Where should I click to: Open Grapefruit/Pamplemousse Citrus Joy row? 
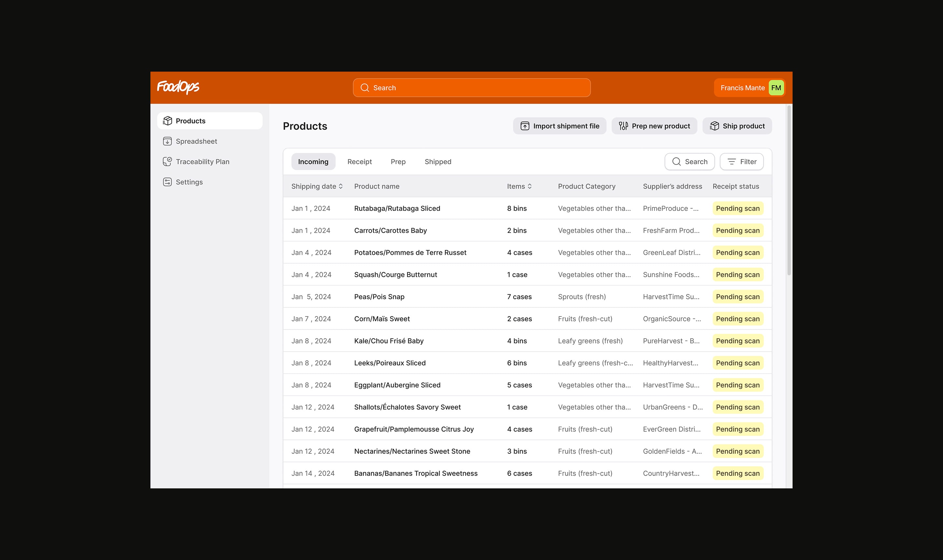(x=527, y=429)
